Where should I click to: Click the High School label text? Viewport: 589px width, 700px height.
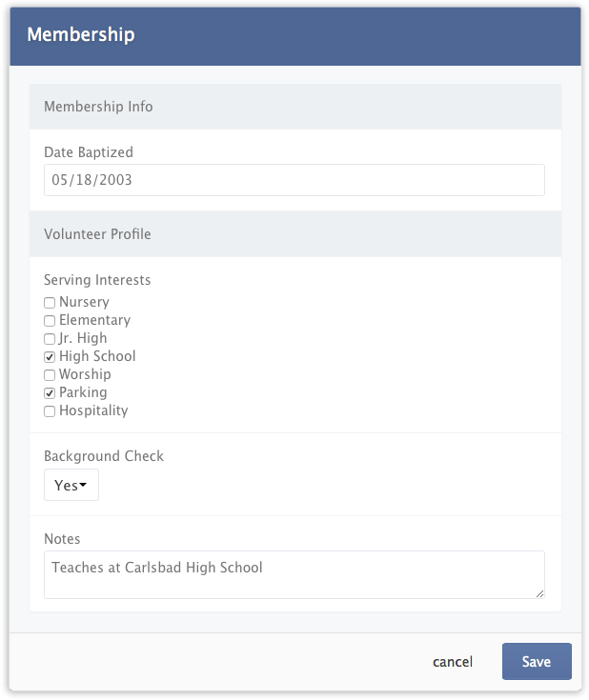tap(97, 356)
